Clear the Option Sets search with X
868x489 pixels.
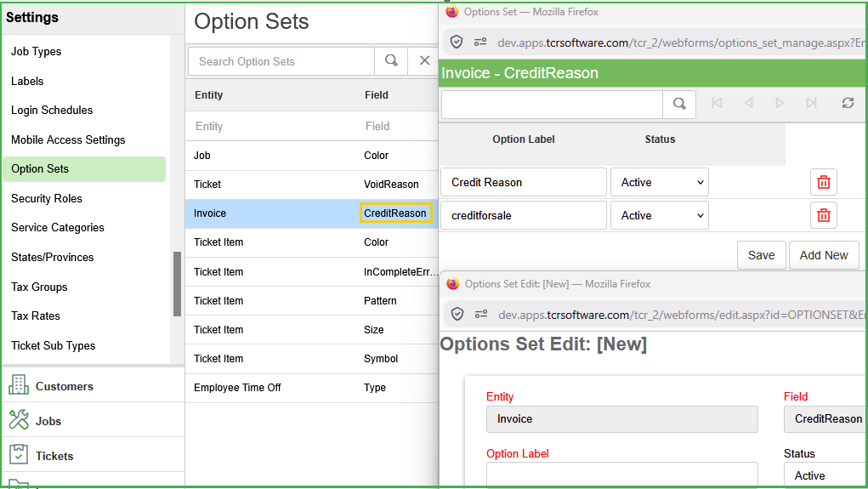coord(424,61)
